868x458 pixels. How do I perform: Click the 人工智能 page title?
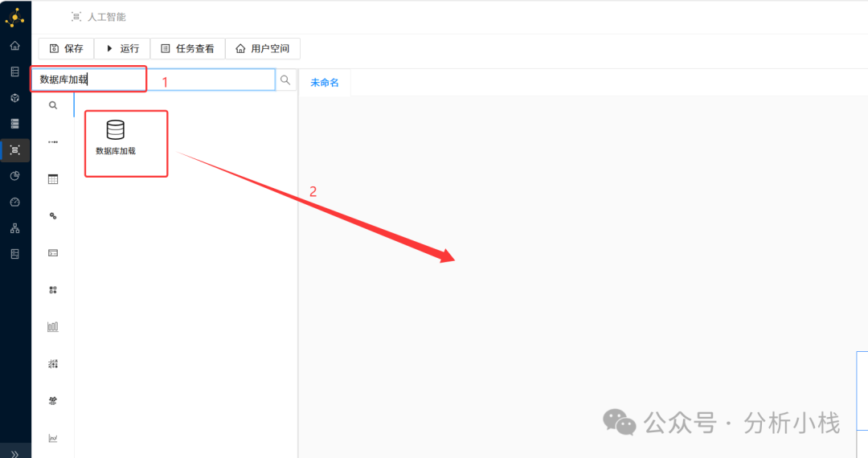pos(107,17)
